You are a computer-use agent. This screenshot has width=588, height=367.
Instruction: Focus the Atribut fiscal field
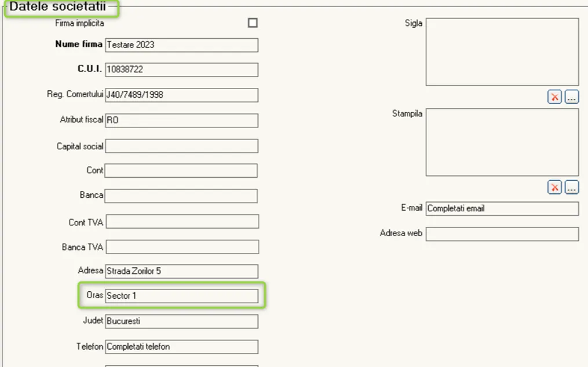(x=181, y=120)
